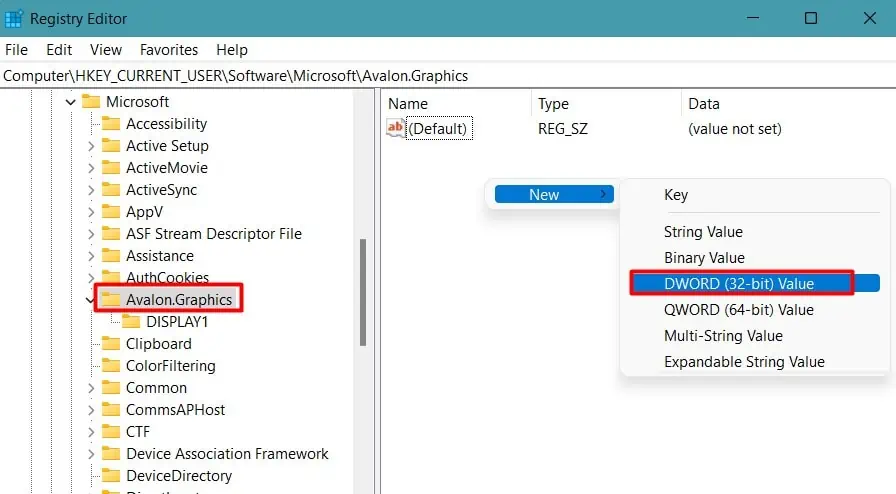Screen dimensions: 896x494
Task: Open the Edit menu
Action: tap(59, 50)
